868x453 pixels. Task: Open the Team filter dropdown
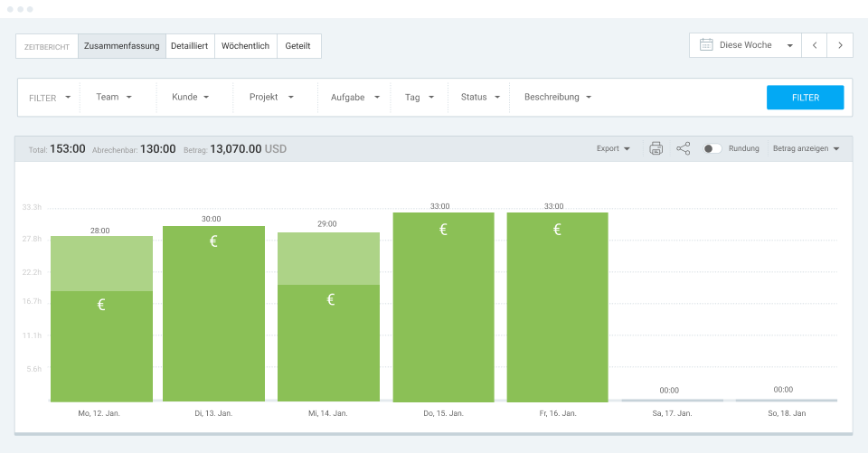point(114,97)
